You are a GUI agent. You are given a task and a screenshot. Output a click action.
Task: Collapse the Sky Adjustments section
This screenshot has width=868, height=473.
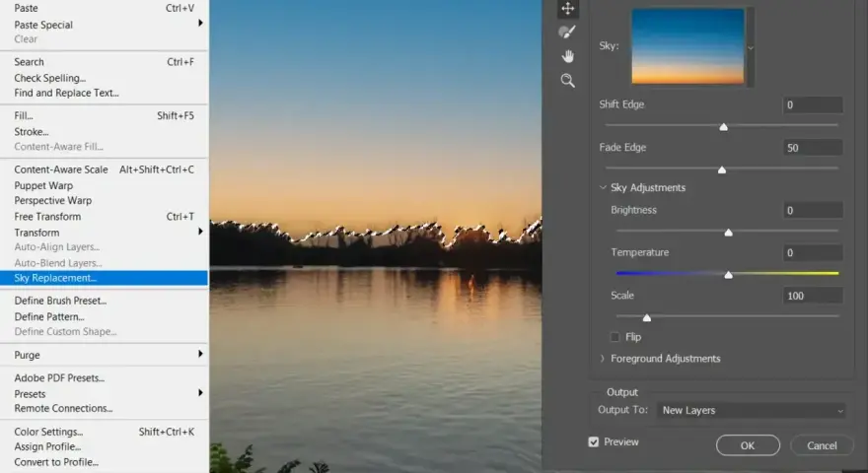[603, 187]
